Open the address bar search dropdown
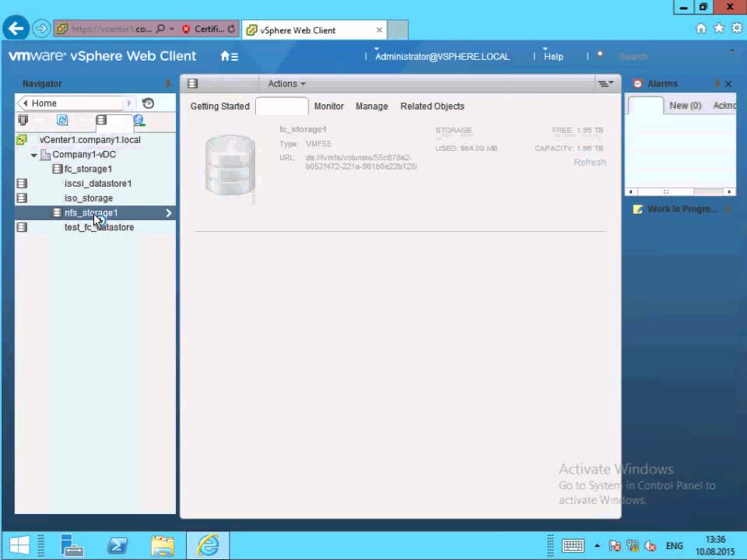Image resolution: width=747 pixels, height=560 pixels. point(171,29)
